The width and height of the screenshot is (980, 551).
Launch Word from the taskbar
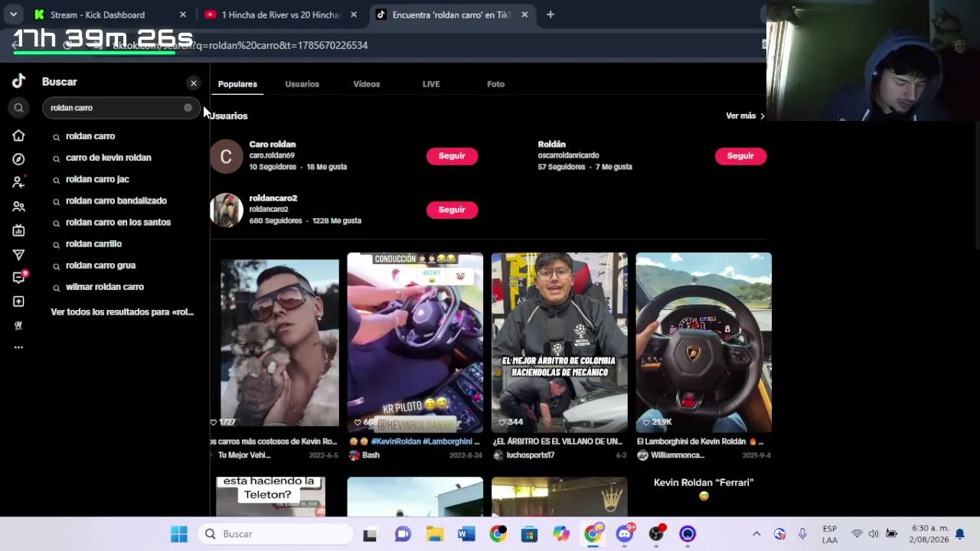tap(466, 534)
